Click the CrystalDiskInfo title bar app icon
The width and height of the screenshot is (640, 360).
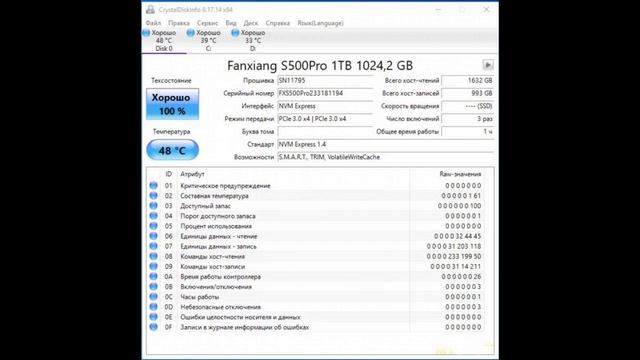(x=150, y=9)
